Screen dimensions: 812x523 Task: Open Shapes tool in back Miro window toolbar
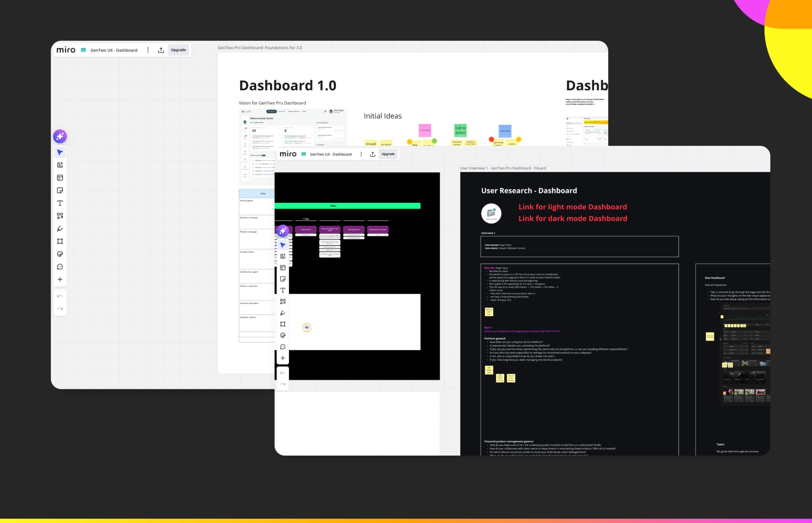[x=60, y=216]
